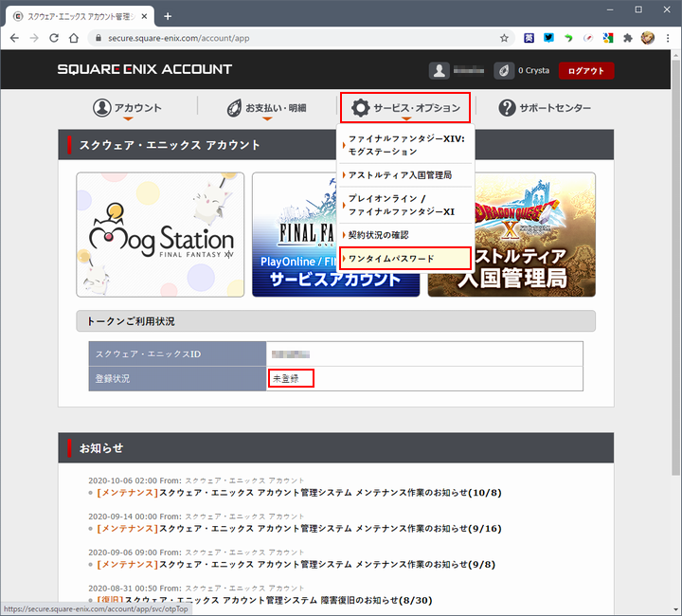Click the SQUARE ENIX ACCOUNT logo
The width and height of the screenshot is (682, 616).
click(x=145, y=69)
